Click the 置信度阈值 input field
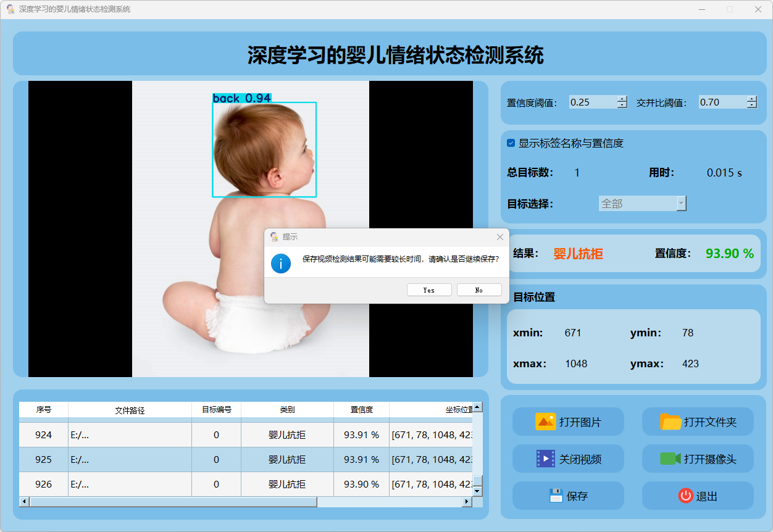This screenshot has height=532, width=773. [x=592, y=102]
